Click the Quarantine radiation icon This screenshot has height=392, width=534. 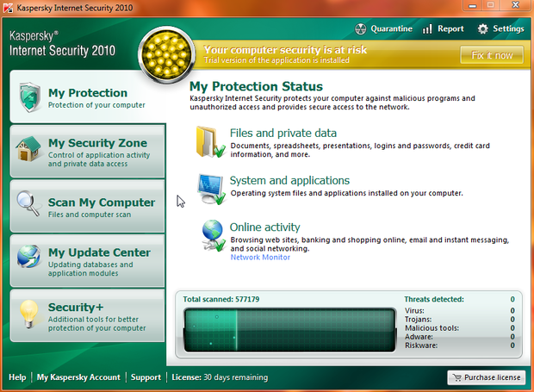pos(361,29)
